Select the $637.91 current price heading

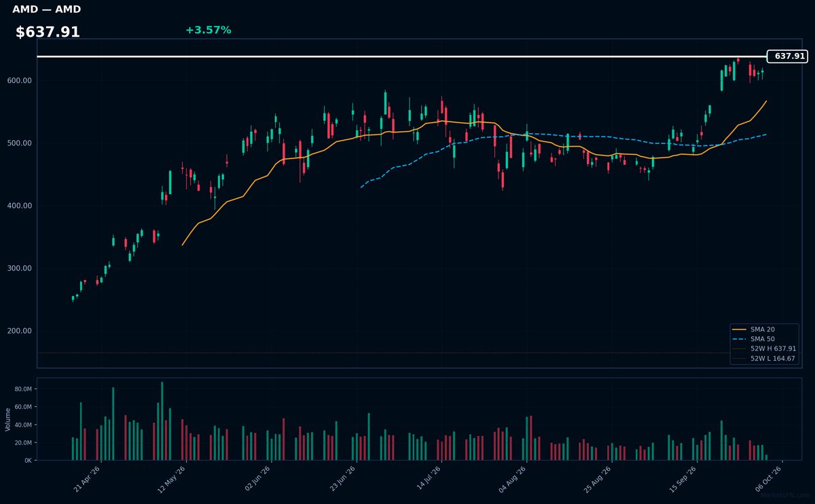click(48, 32)
